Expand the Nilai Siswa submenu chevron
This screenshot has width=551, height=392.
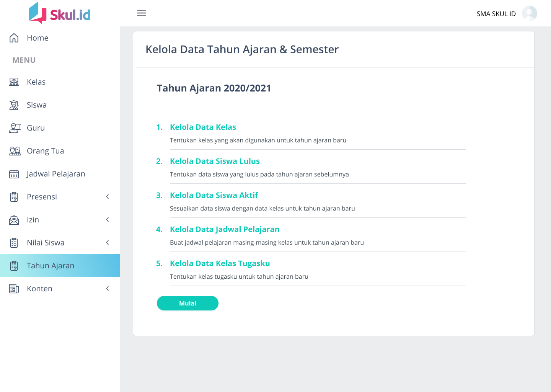click(x=108, y=243)
